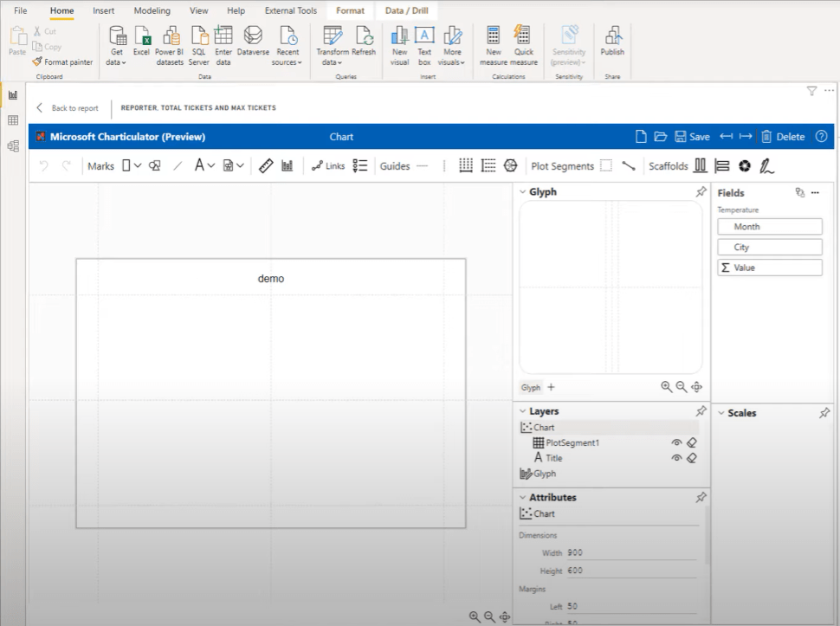Switch to the Modeling ribbon tab
840x626 pixels.
tap(152, 10)
